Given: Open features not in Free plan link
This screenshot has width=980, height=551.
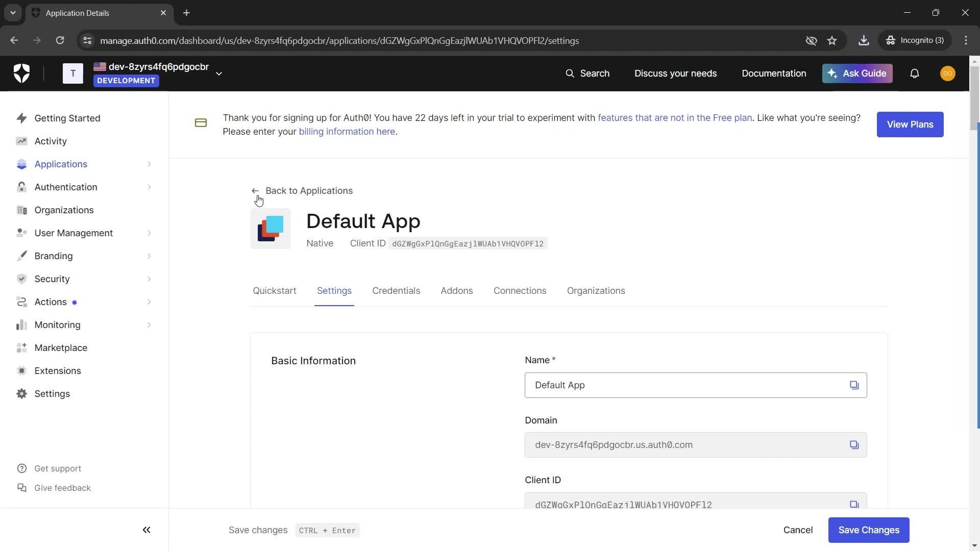Looking at the screenshot, I should coord(675,118).
